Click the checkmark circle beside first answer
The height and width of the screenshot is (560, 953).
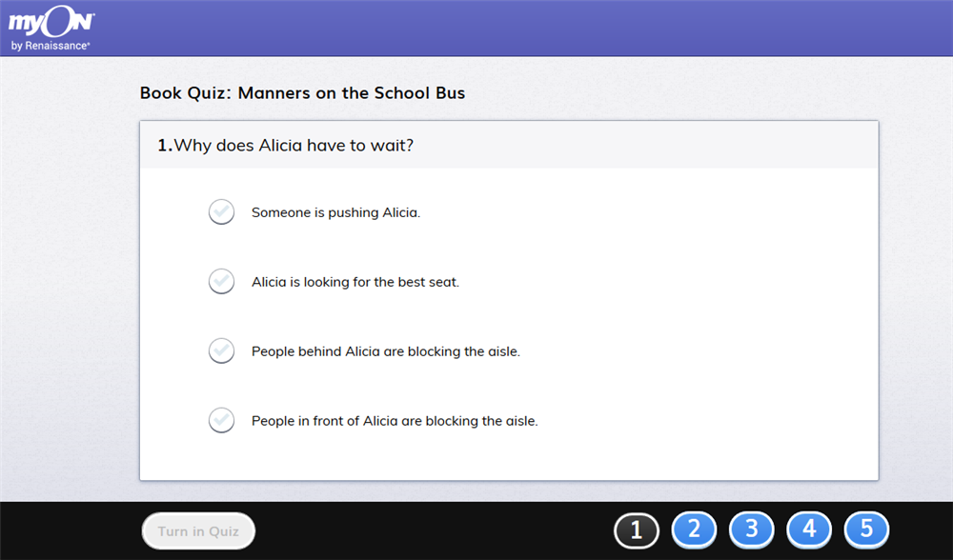pyautogui.click(x=221, y=212)
